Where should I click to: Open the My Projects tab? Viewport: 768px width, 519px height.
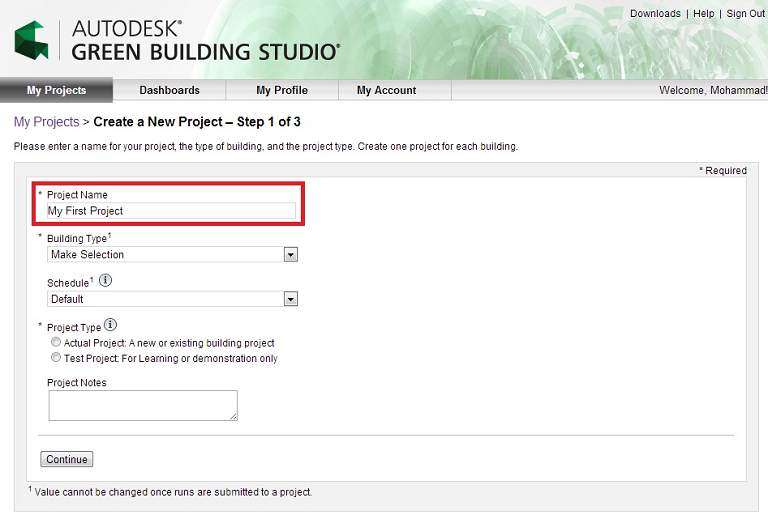point(56,90)
